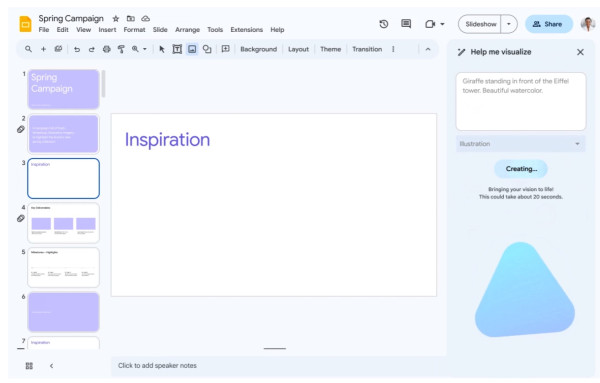Select slide 5 thumbnail
Image resolution: width=600 pixels, height=383 pixels.
(x=64, y=267)
